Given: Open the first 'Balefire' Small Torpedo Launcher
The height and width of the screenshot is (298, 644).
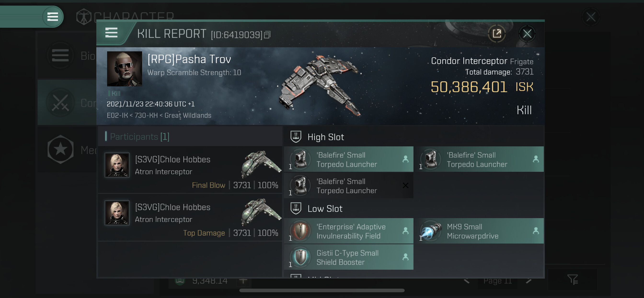Looking at the screenshot, I should point(349,159).
